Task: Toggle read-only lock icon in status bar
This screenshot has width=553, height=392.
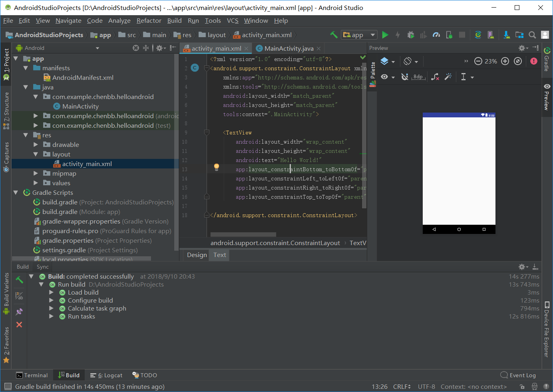Action: (522, 386)
